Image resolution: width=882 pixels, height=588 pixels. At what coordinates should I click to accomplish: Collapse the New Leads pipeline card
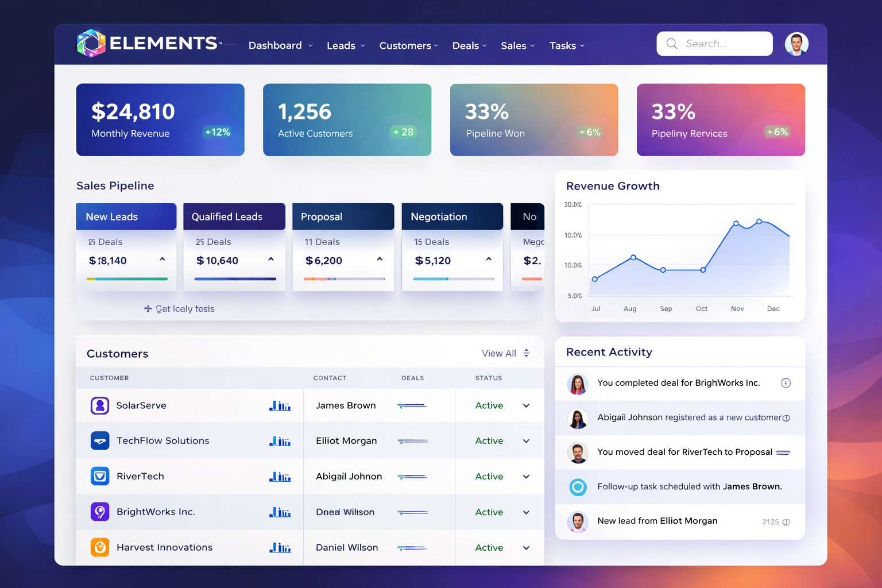(x=163, y=260)
